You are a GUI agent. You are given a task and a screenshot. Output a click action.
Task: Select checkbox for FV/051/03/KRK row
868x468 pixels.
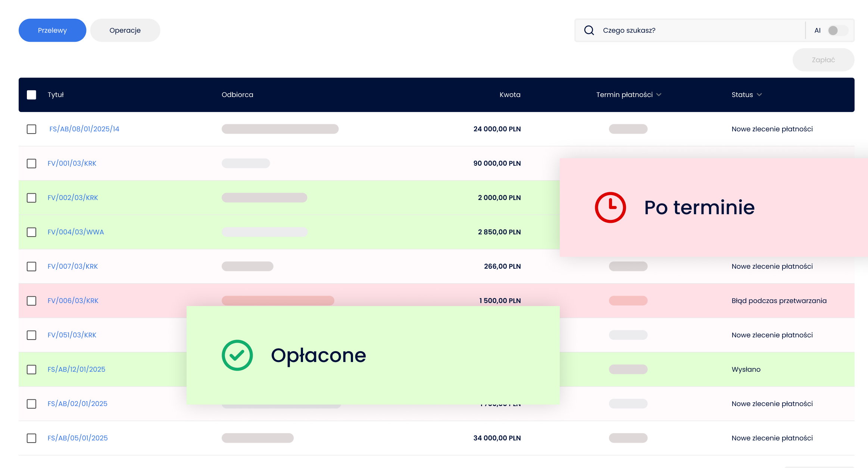coord(32,335)
